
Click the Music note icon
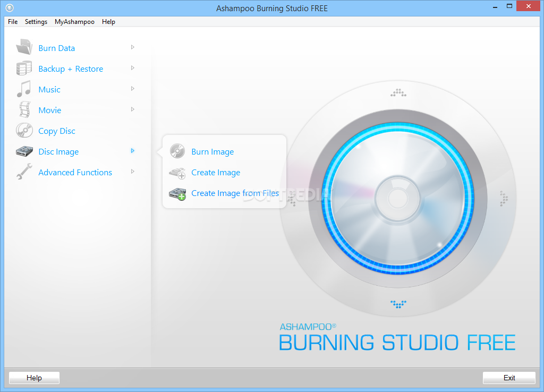point(24,89)
